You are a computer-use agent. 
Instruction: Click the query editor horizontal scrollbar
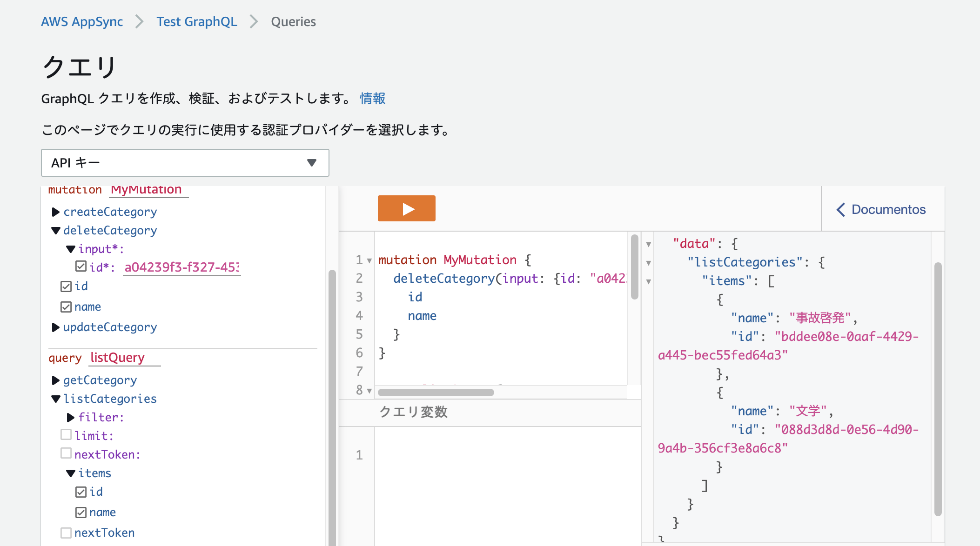[x=436, y=392]
